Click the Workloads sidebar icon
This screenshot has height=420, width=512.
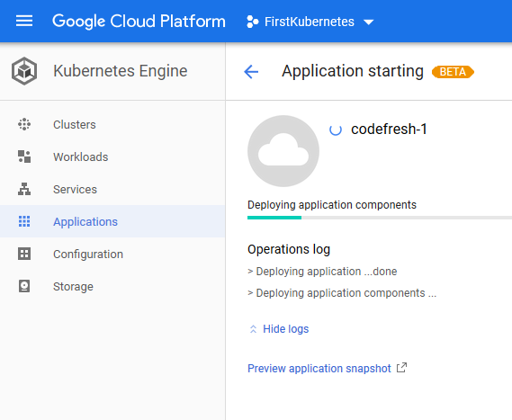tap(24, 156)
